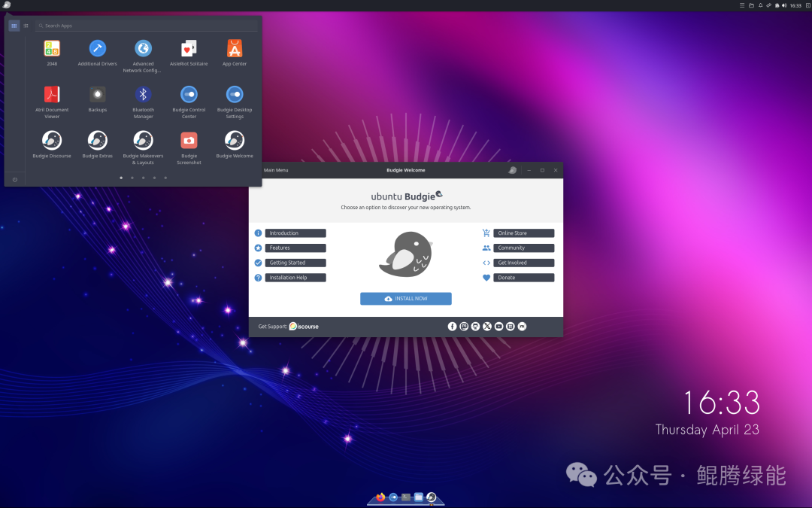Viewport: 812px width, 508px height.
Task: Click the power button in the app menu
Action: point(14,179)
